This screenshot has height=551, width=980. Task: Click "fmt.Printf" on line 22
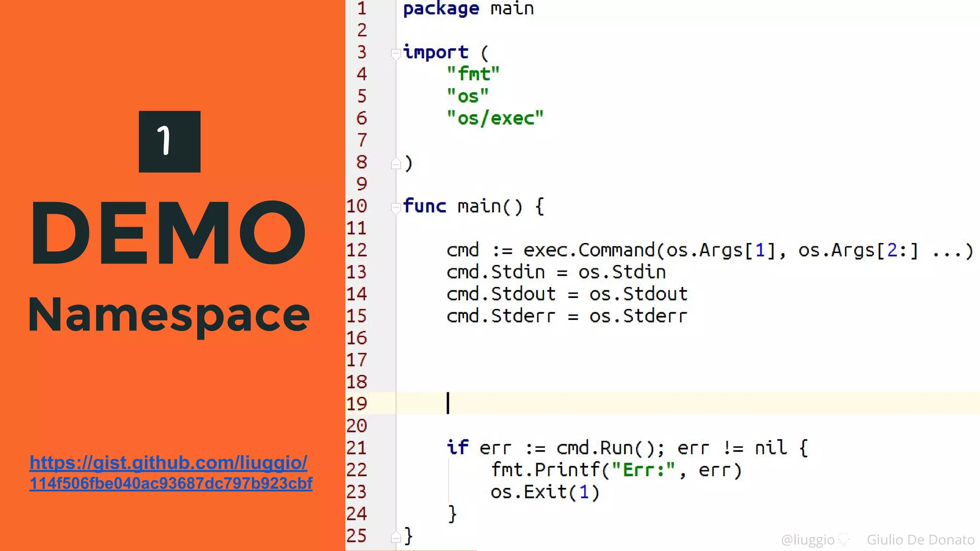pos(545,470)
